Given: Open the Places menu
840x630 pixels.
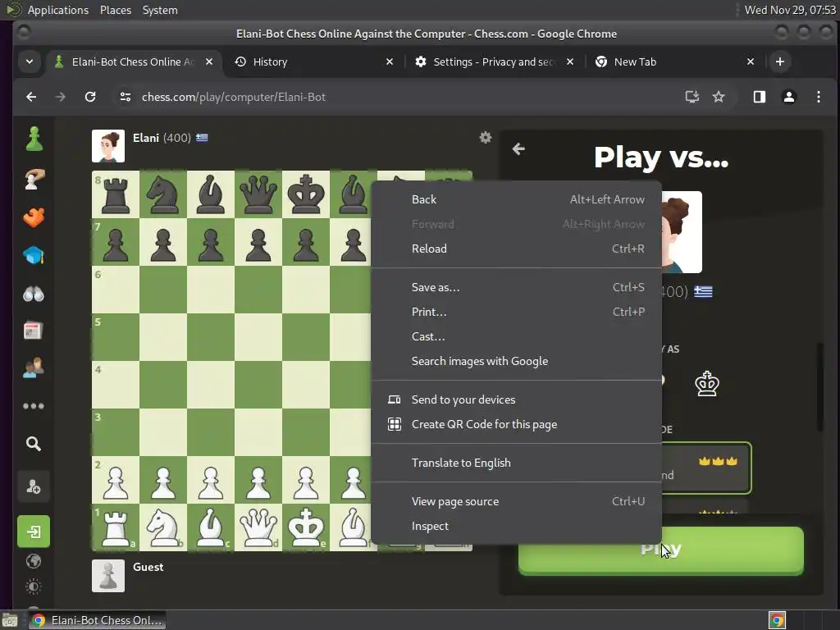Looking at the screenshot, I should click(115, 10).
